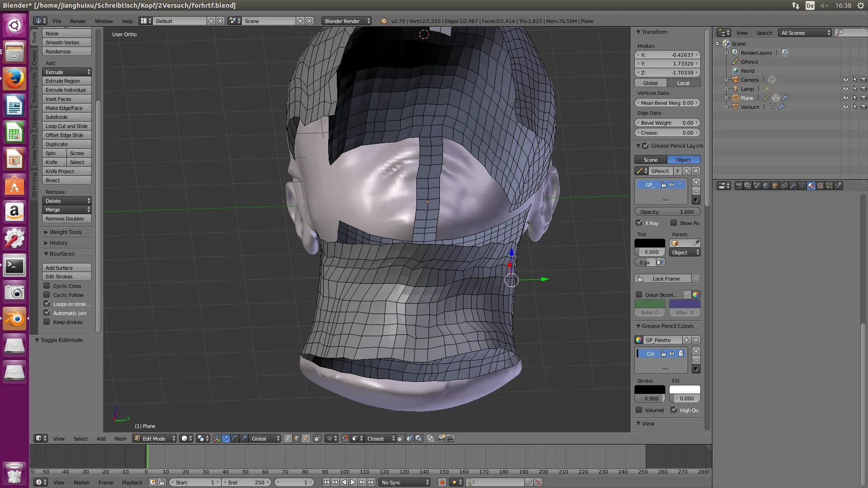The image size is (868, 488).
Task: Launch Firefox from the Ubuntu dock
Action: [x=14, y=79]
